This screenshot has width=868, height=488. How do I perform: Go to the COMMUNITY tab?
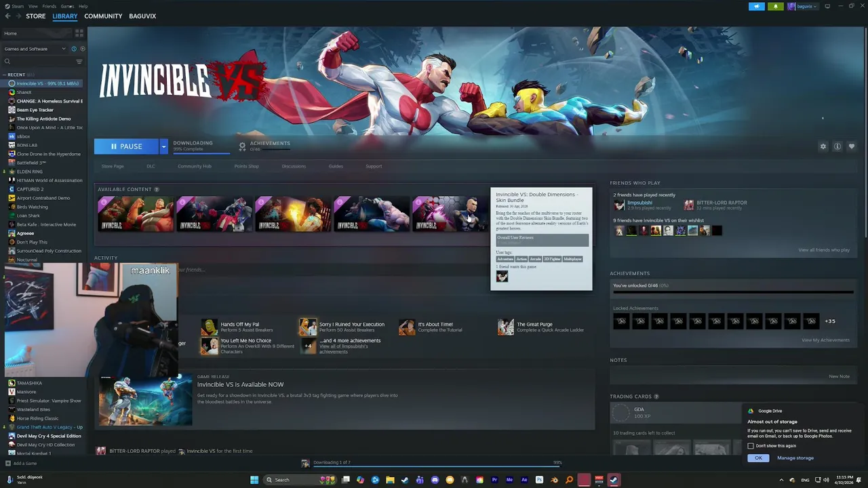[x=103, y=16]
